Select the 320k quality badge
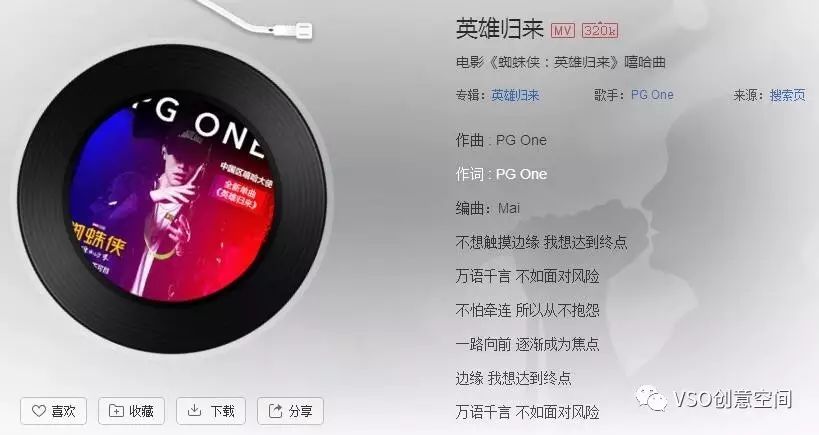The width and height of the screenshot is (819, 435). (600, 30)
